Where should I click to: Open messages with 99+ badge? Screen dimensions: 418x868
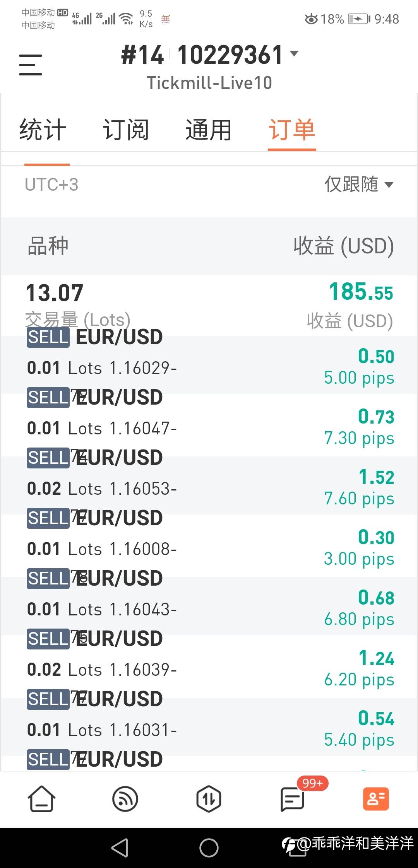293,799
